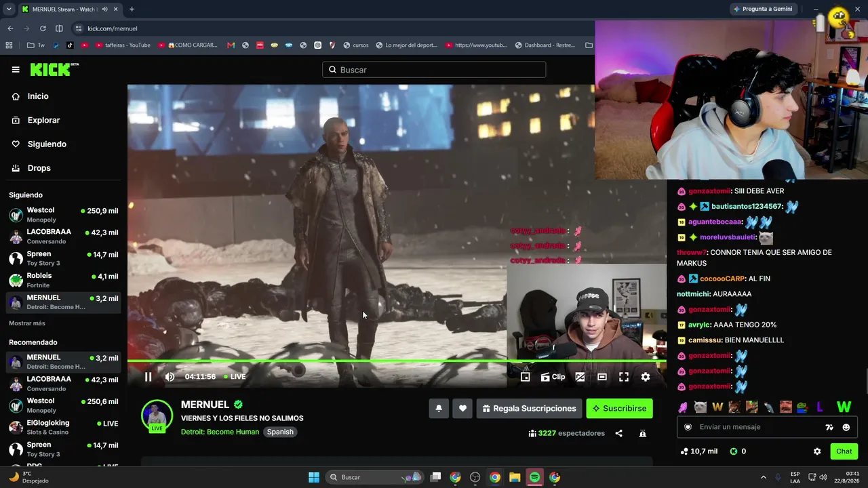The height and width of the screenshot is (488, 868).
Task: Open Westcol Monopoly channel in Siguiendo list
Action: (64, 215)
